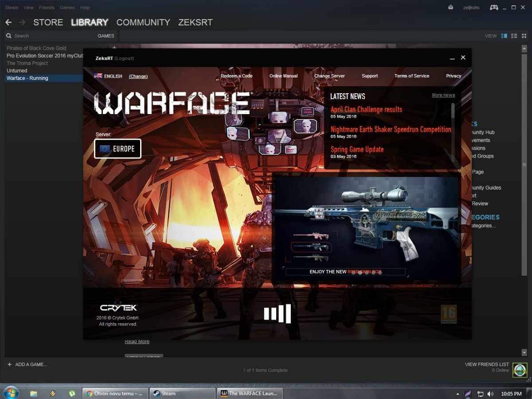This screenshot has width=532, height=399.
Task: Click Change Server link
Action: (329, 76)
